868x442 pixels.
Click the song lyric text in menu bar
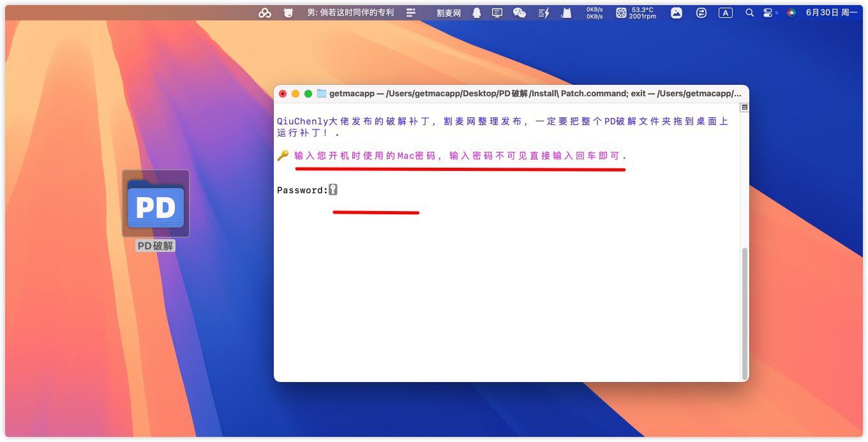(x=350, y=13)
